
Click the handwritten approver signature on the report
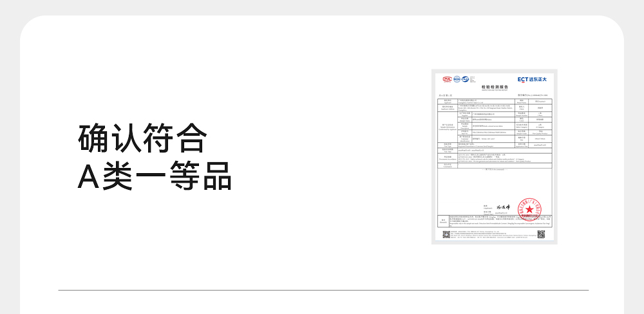(x=503, y=208)
